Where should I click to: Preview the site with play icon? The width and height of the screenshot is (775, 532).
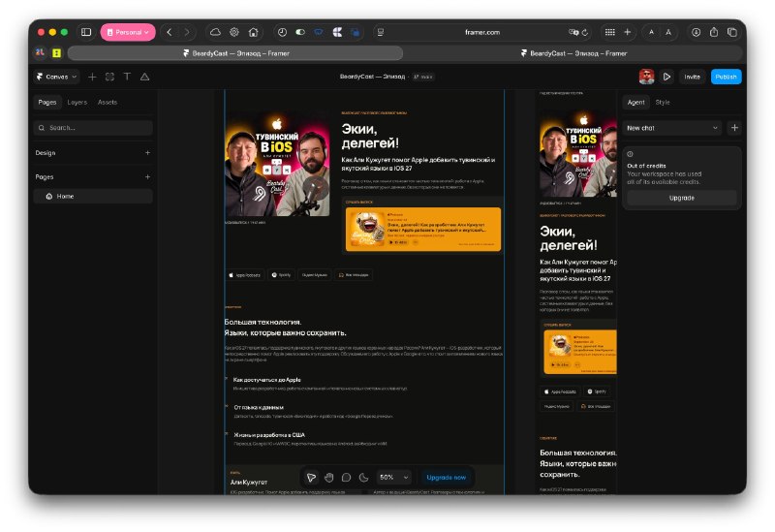(666, 77)
